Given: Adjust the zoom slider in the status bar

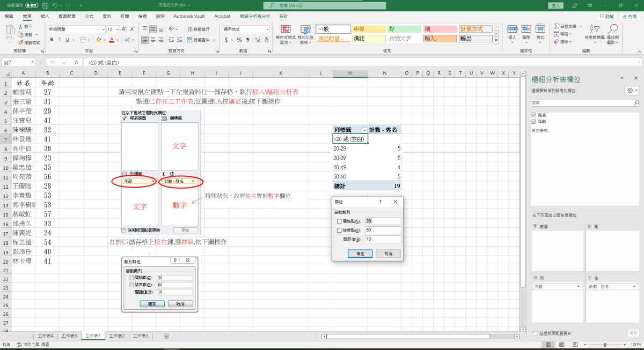Looking at the screenshot, I should click(x=605, y=344).
